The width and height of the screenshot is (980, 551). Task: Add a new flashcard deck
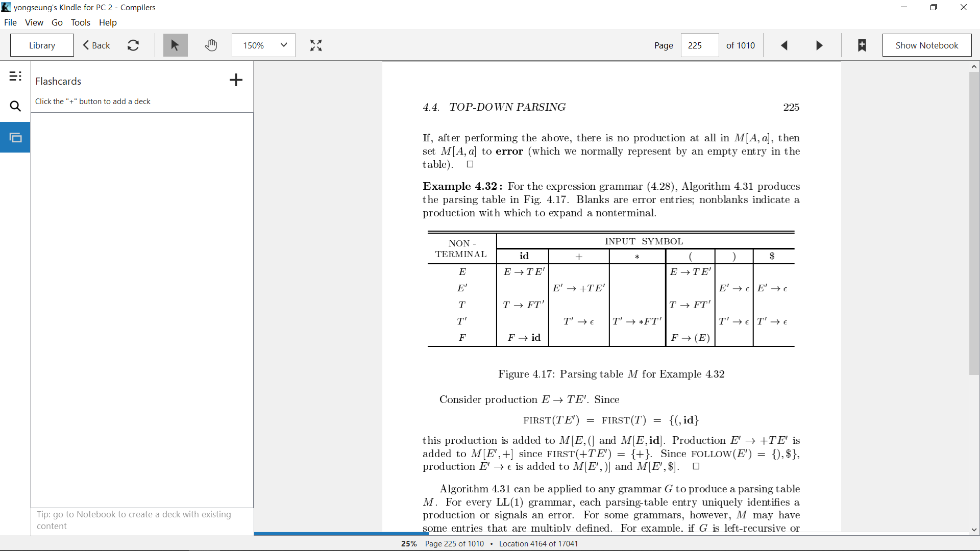coord(236,80)
